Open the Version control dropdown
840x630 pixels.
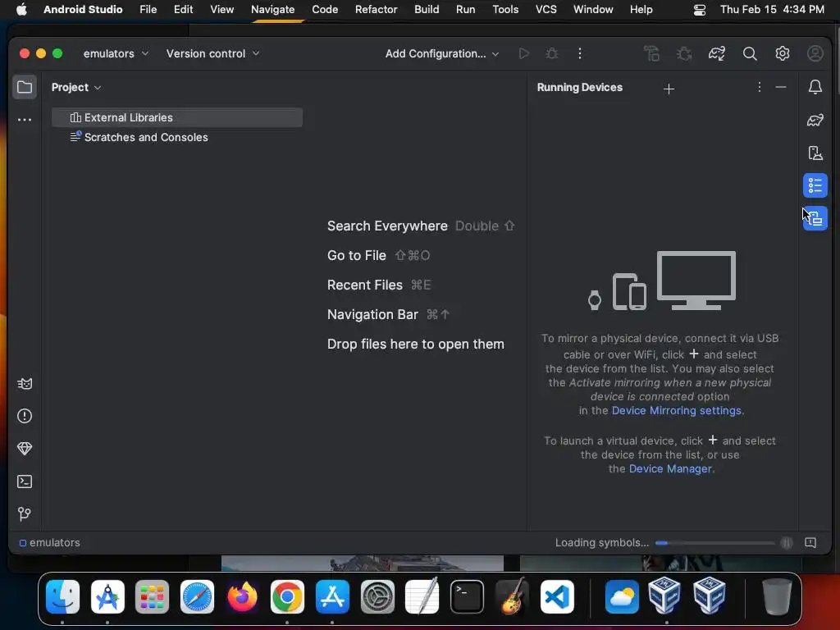212,53
